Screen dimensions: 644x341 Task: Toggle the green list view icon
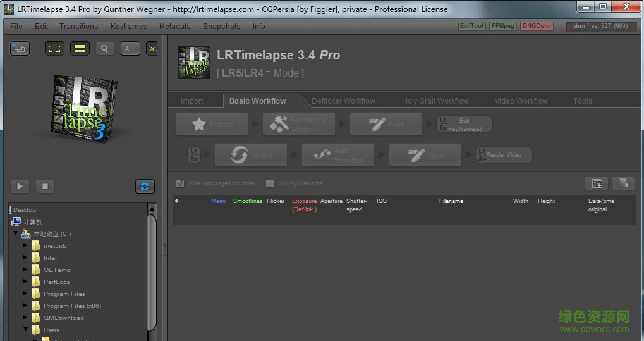coord(80,49)
